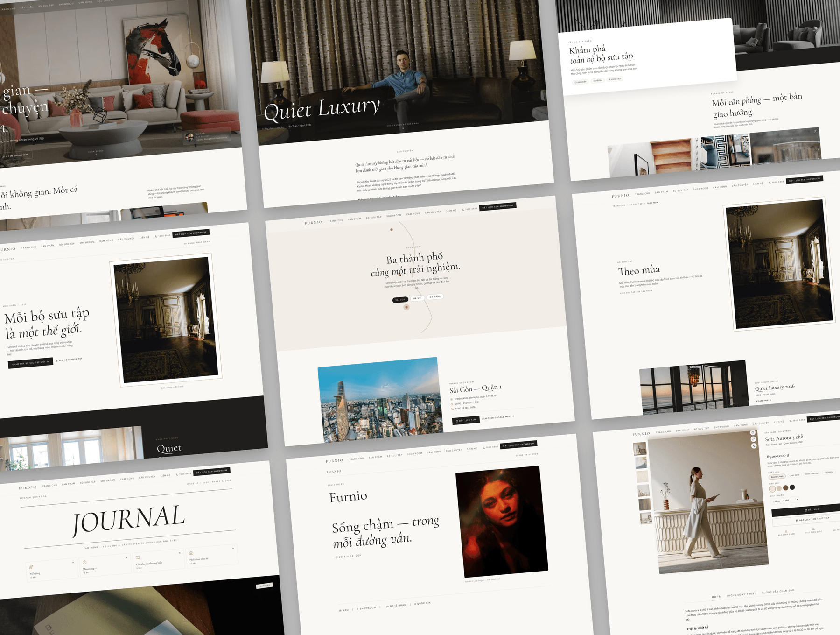This screenshot has height=635, width=840.
Task: Click arrow icon on Phối cảnh thực tế card
Action: tap(233, 548)
